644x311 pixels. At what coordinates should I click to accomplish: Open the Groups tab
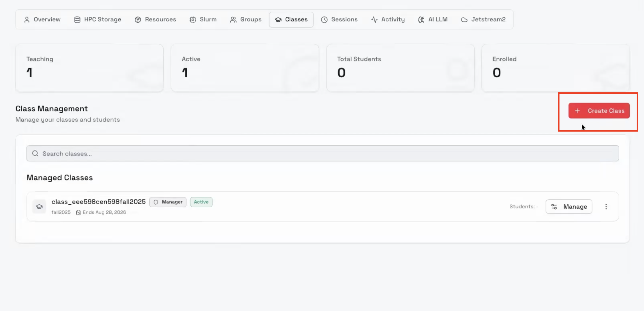(x=246, y=20)
